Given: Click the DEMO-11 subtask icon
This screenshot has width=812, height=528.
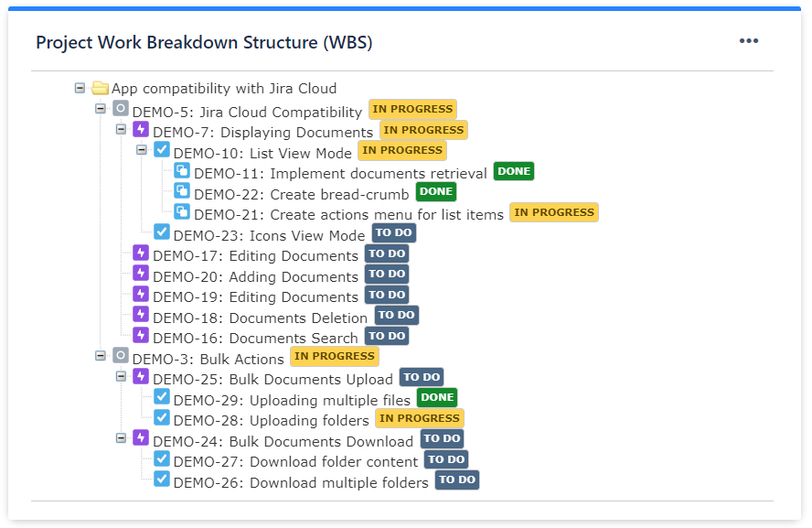Looking at the screenshot, I should [x=182, y=170].
